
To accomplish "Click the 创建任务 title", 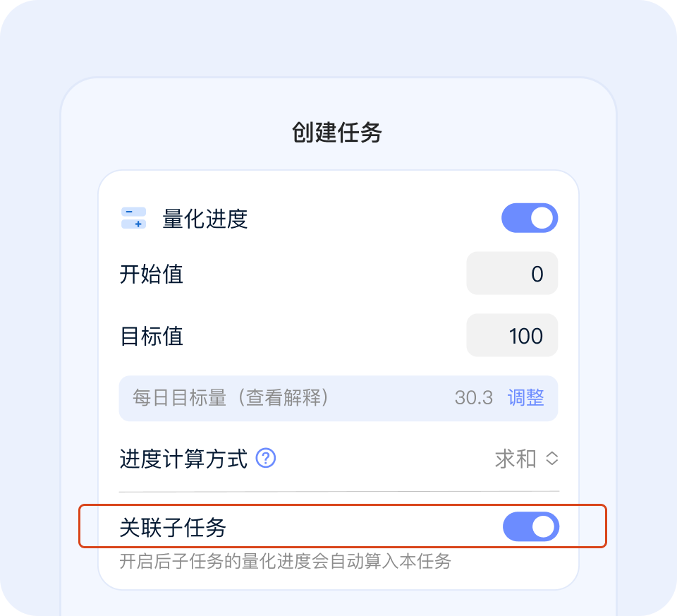I will tap(337, 132).
